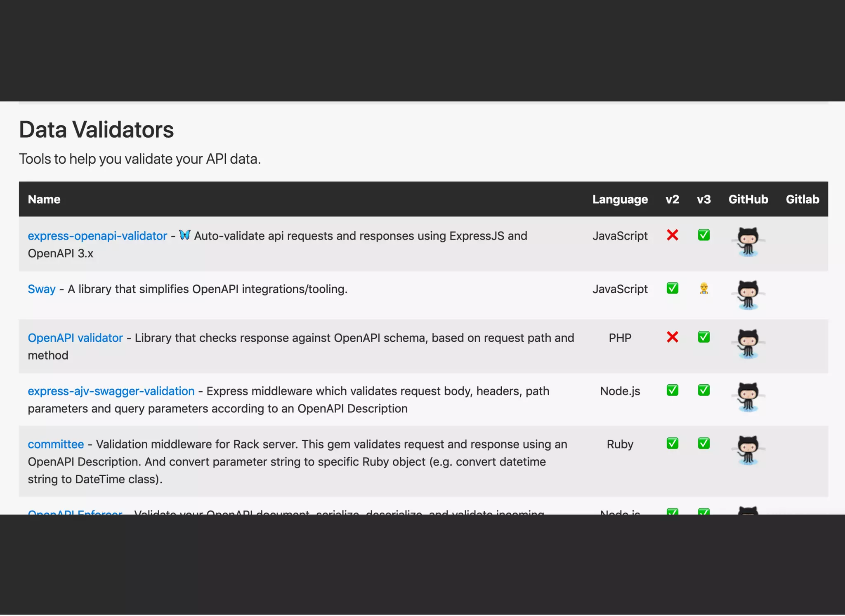The image size is (845, 616).
Task: Follow the OpenAPI validator link
Action: click(75, 338)
